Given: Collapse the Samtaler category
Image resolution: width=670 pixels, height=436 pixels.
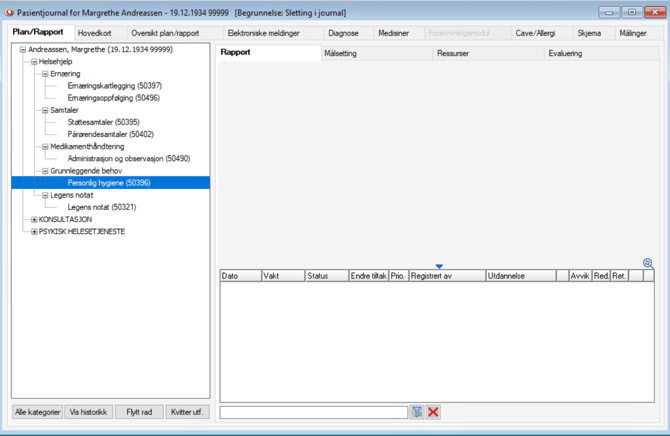Looking at the screenshot, I should tap(43, 110).
